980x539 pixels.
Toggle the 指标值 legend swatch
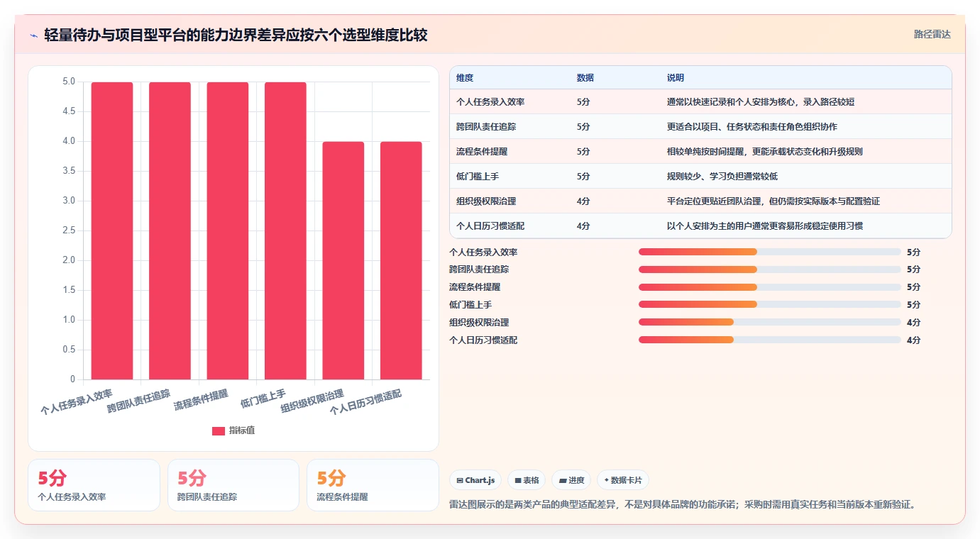click(219, 430)
